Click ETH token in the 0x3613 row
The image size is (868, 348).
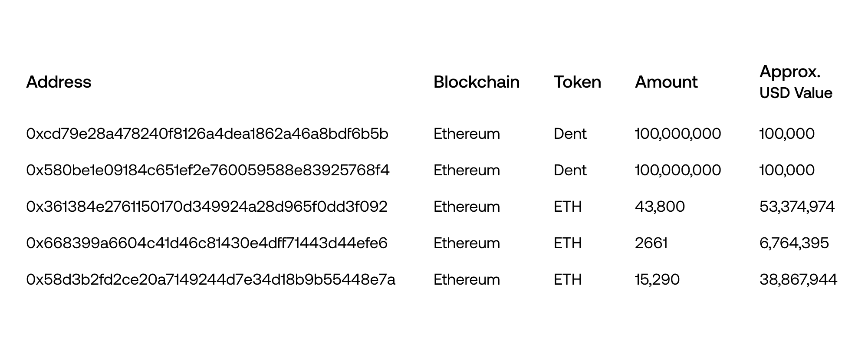(568, 207)
